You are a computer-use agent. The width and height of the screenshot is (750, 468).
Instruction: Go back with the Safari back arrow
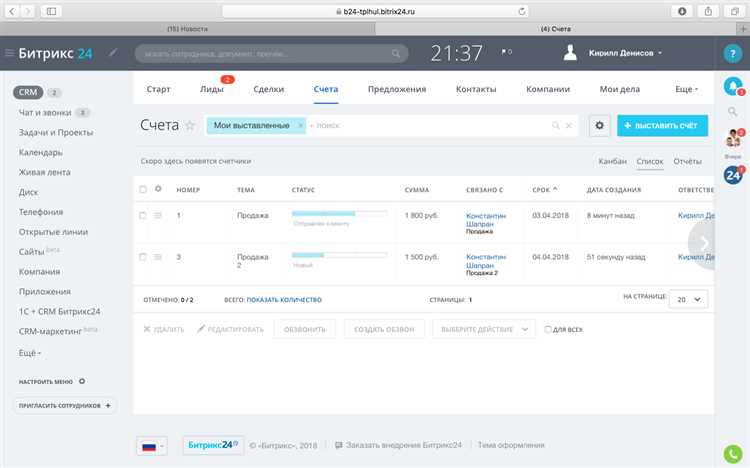(x=12, y=11)
